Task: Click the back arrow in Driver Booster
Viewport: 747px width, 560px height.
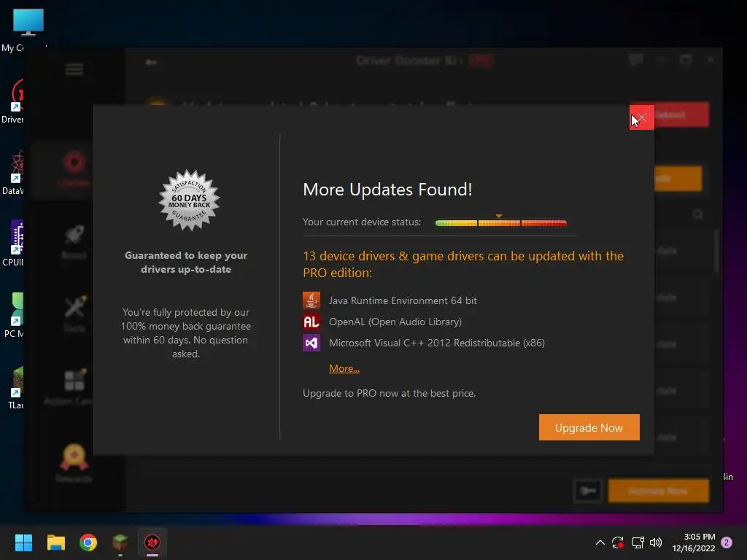Action: (x=151, y=62)
